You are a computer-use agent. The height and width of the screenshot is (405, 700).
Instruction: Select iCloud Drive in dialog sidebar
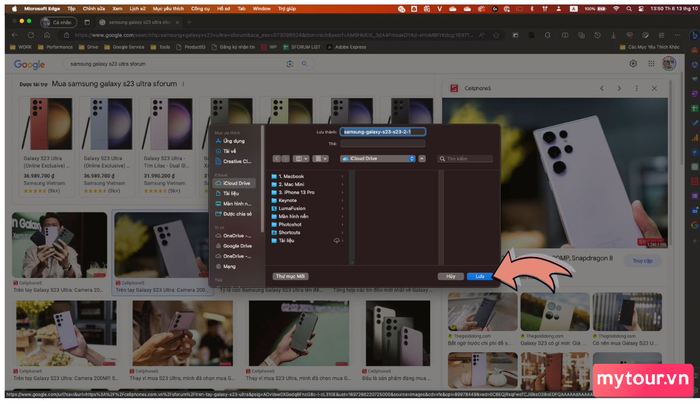click(234, 183)
